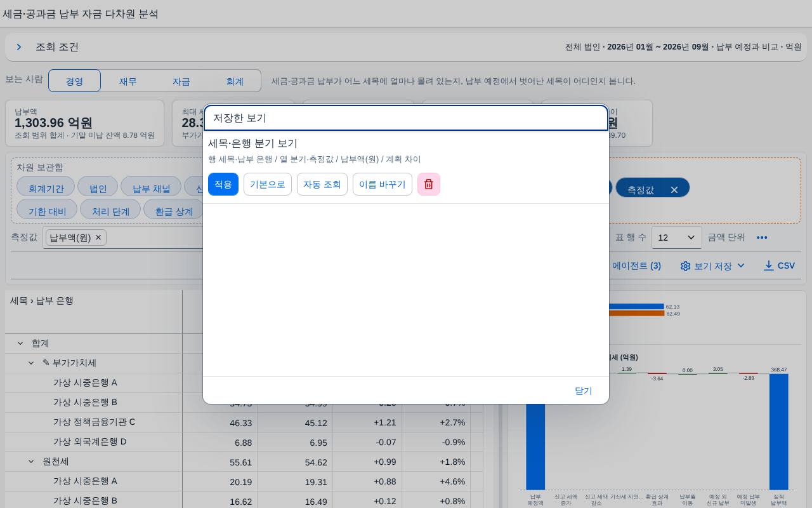Remove the 측정값 chip with its X
Viewport: 812px width, 508px height.
pyautogui.click(x=674, y=190)
